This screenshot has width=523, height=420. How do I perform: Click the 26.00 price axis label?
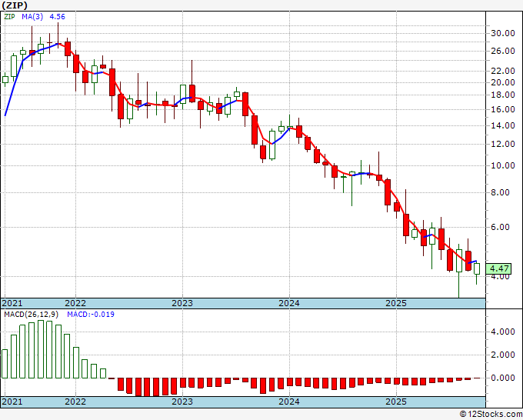click(x=503, y=51)
